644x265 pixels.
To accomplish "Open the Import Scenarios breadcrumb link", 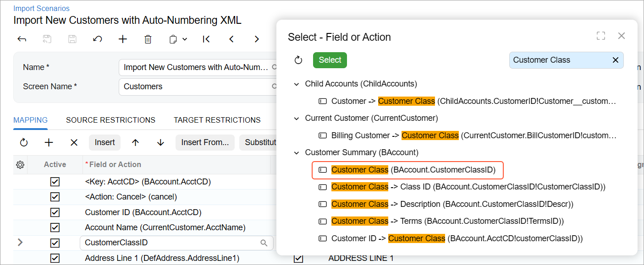I will tap(41, 8).
